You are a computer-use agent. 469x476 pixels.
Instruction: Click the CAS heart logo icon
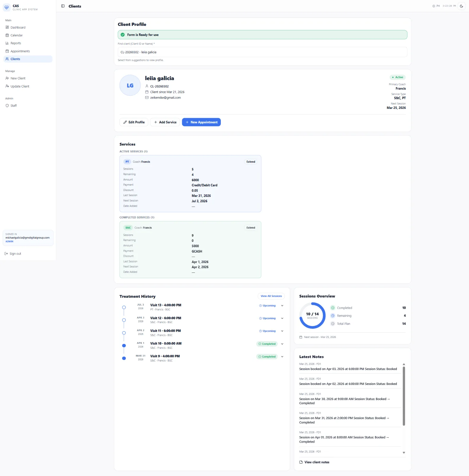click(7, 7)
